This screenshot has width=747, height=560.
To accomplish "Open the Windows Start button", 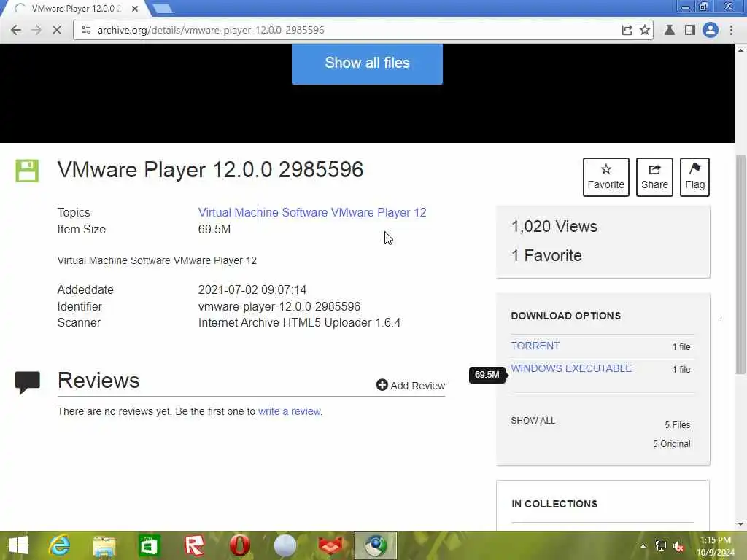I will [18, 545].
